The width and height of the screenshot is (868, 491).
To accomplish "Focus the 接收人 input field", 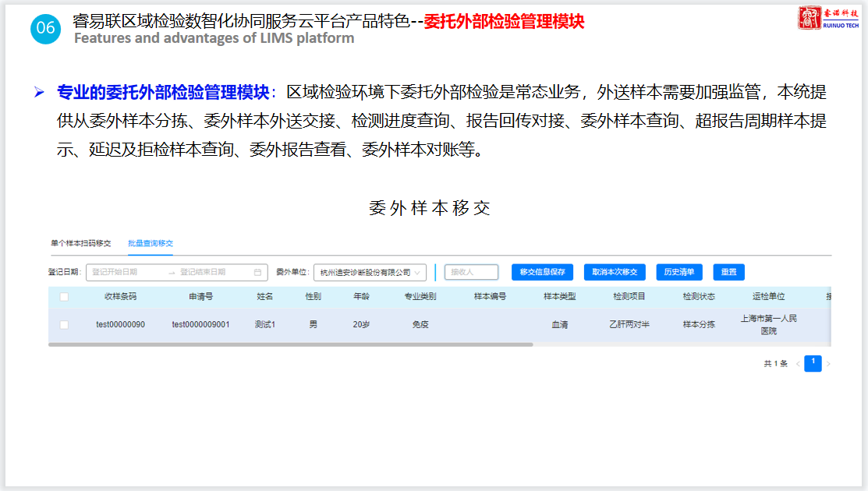I will click(471, 272).
